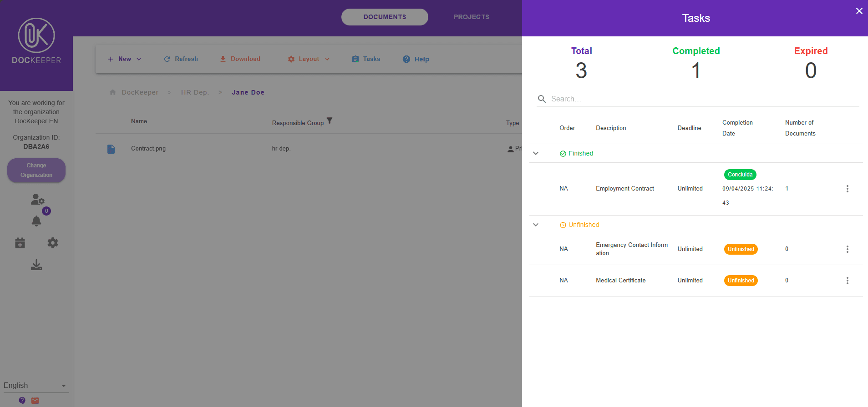Click the DocKeeper logo
This screenshot has height=407, width=868.
(x=36, y=41)
